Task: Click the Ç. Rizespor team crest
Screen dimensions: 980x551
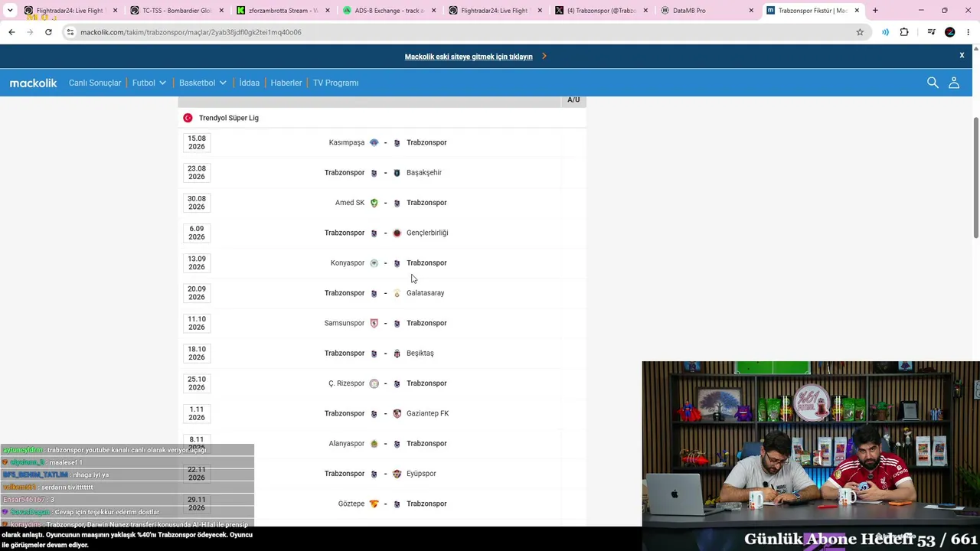Action: 374,383
